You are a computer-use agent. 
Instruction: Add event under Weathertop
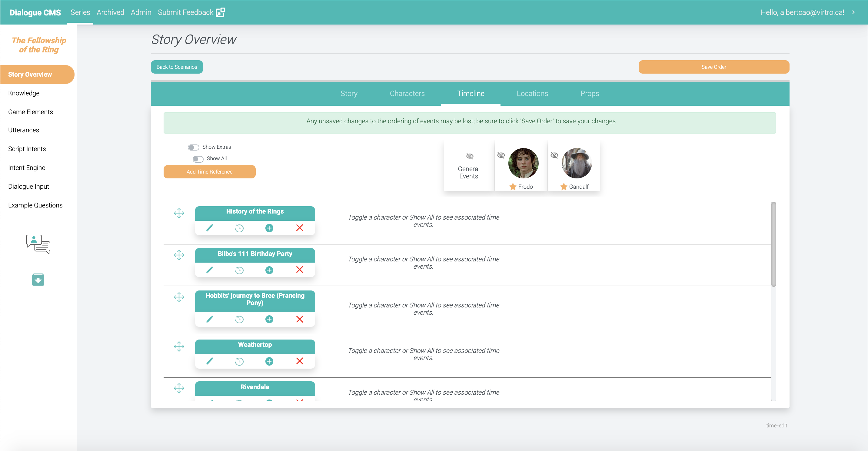click(269, 361)
